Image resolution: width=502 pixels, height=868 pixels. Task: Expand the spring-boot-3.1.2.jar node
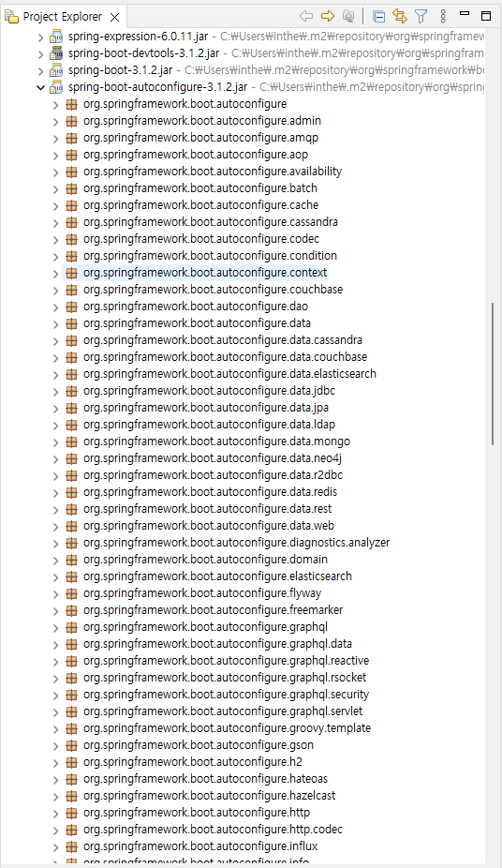(x=40, y=71)
